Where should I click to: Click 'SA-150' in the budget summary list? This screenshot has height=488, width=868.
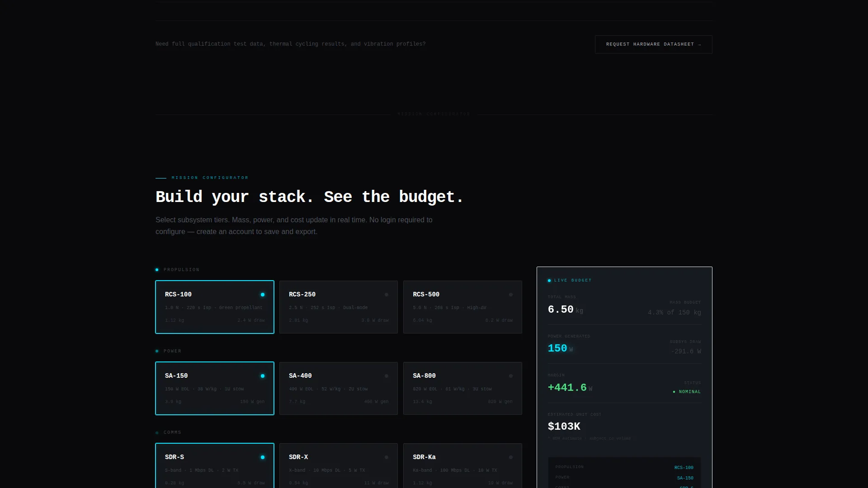coord(685,478)
